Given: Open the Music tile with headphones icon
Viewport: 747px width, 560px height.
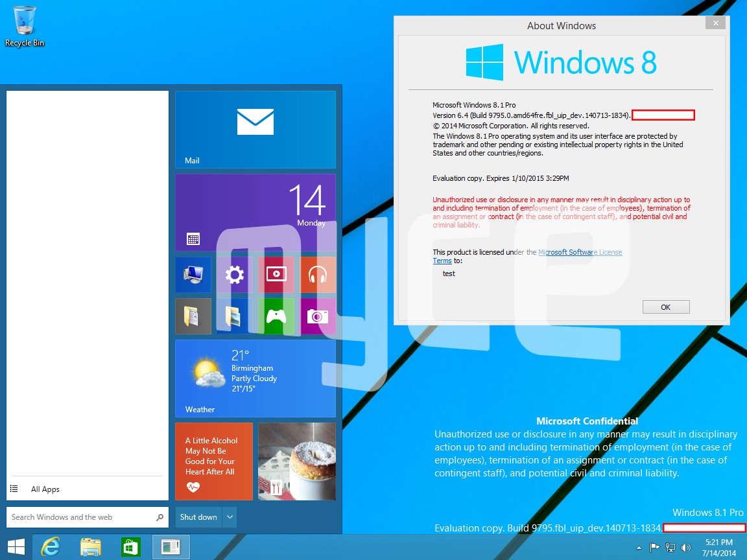Looking at the screenshot, I should coord(318,274).
